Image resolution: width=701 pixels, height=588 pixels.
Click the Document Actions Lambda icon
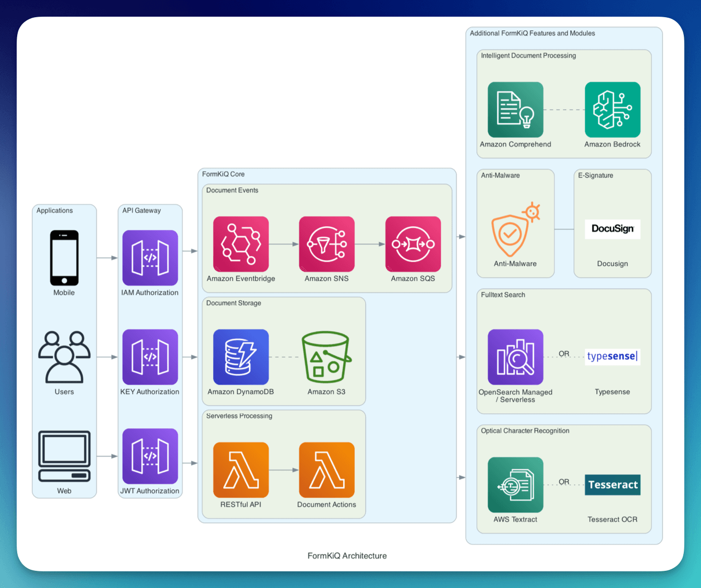(x=327, y=470)
